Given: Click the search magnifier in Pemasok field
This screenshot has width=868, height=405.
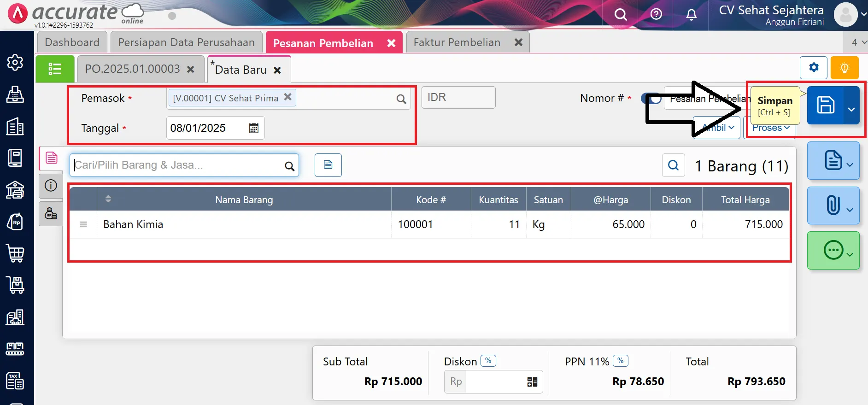Looking at the screenshot, I should click(401, 99).
